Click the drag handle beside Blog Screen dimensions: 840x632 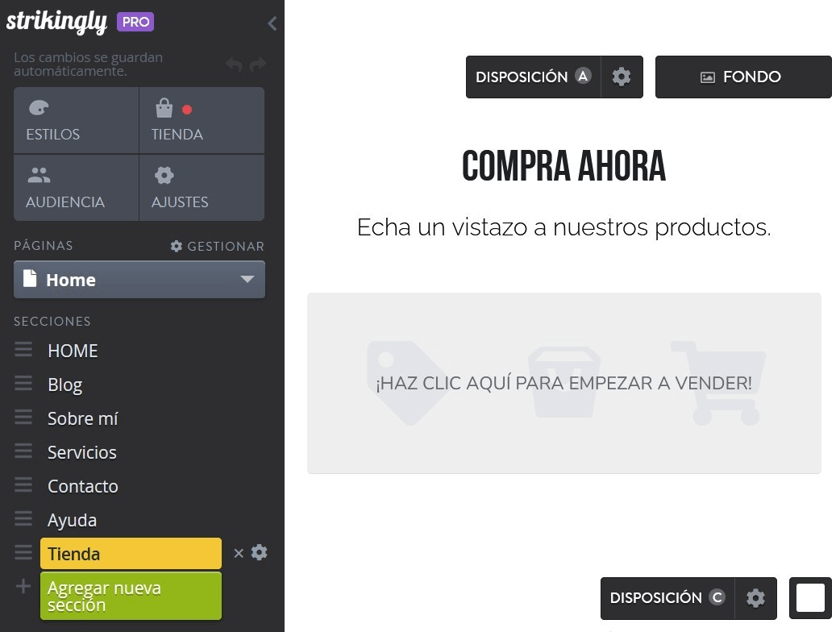click(x=23, y=384)
